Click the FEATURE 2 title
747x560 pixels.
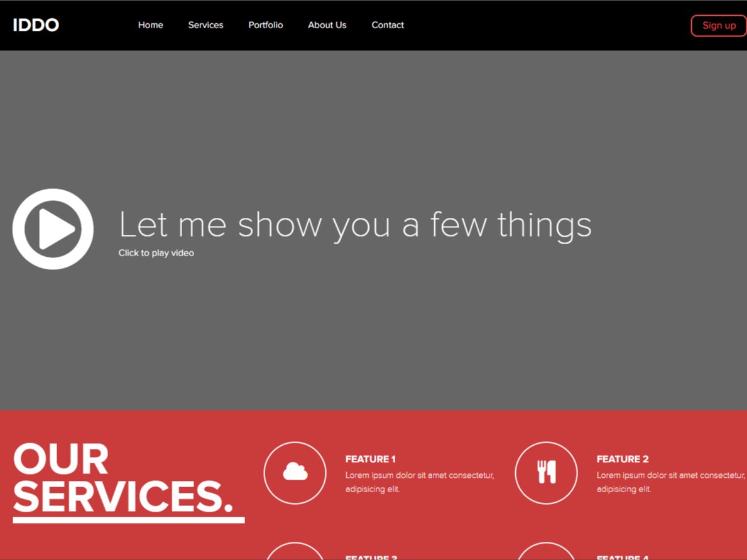[x=622, y=459]
